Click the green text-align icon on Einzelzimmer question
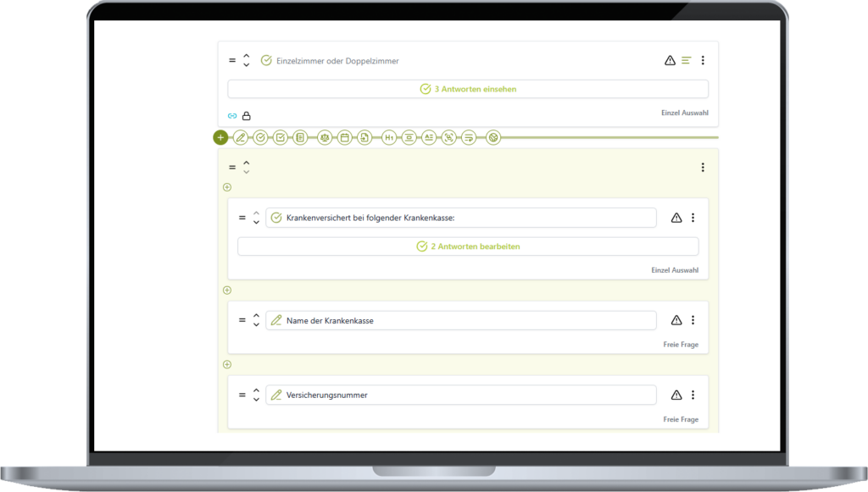The height and width of the screenshot is (492, 868). pos(687,60)
